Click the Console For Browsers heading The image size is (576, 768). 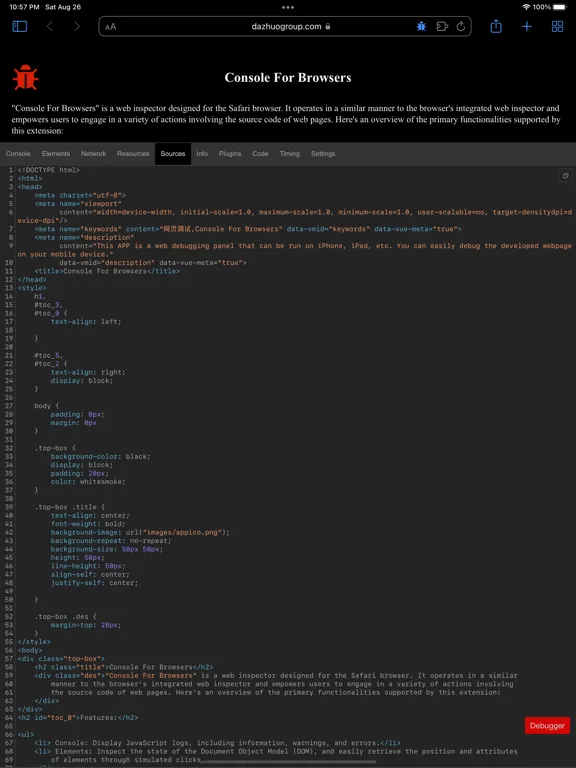coord(288,77)
